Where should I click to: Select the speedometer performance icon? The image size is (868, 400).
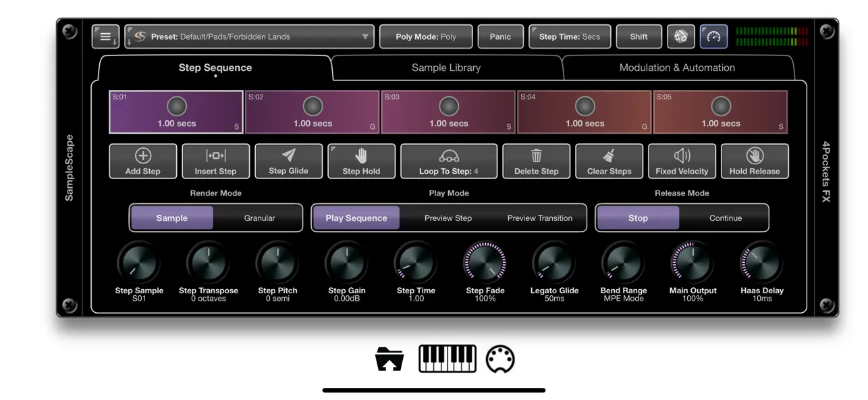point(713,36)
